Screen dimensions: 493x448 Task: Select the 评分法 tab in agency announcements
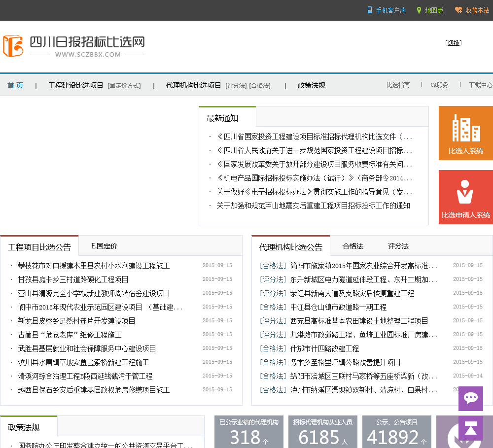click(398, 246)
